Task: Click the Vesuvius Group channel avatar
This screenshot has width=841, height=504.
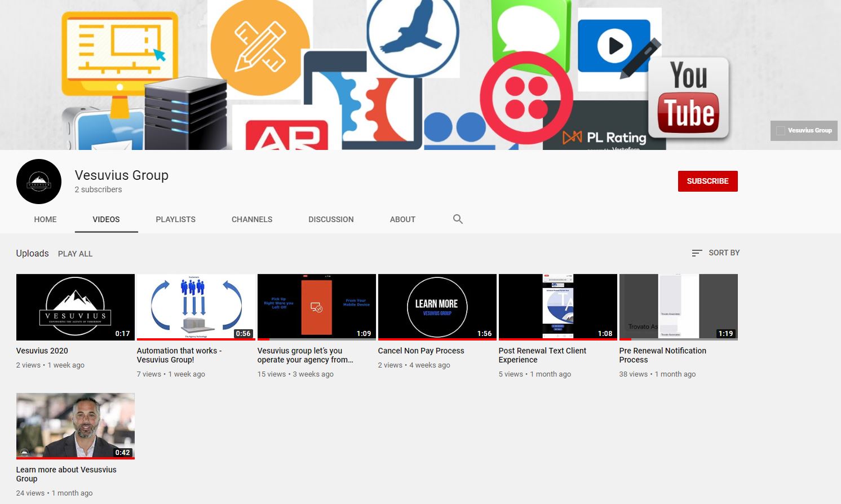Action: [x=39, y=182]
